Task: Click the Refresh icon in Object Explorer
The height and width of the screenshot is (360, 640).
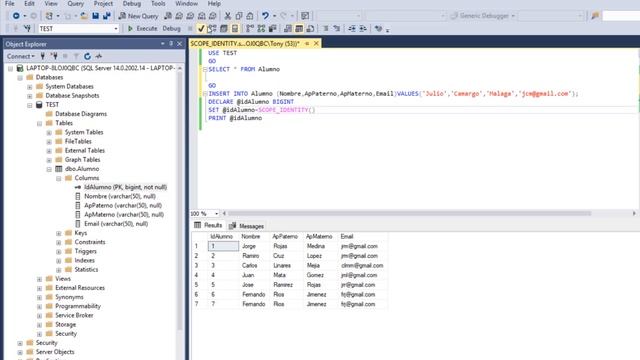Action: (87, 56)
